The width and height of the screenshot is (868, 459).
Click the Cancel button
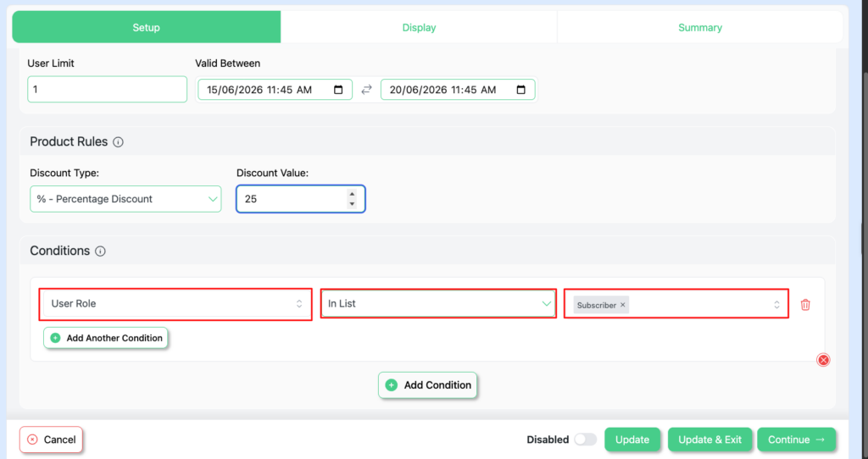pyautogui.click(x=51, y=440)
